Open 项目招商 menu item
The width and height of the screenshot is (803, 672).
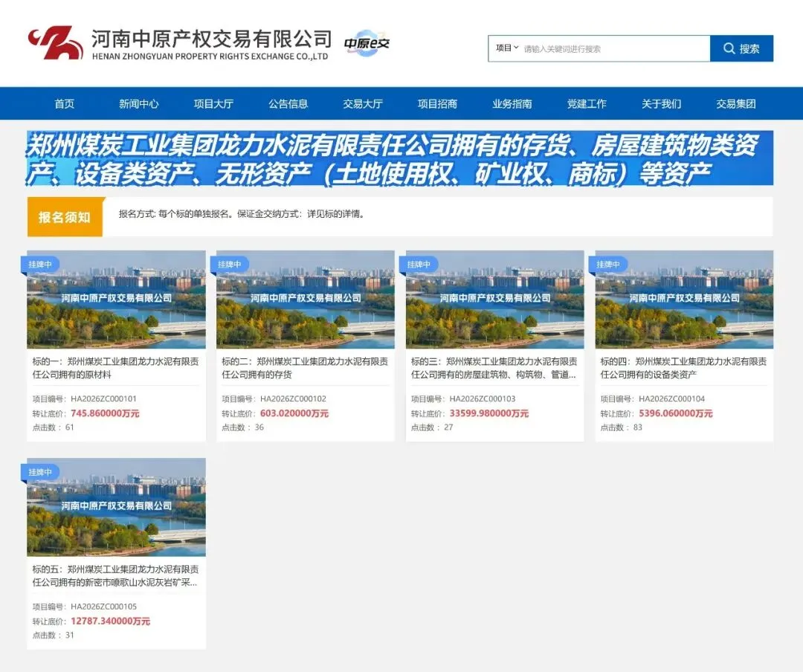tap(437, 104)
